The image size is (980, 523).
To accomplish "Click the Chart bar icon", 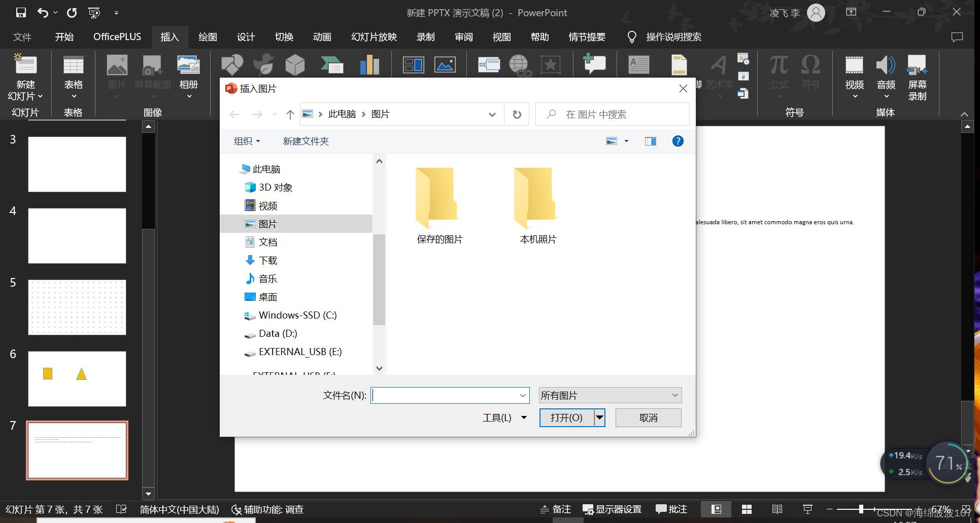I will click(x=369, y=65).
